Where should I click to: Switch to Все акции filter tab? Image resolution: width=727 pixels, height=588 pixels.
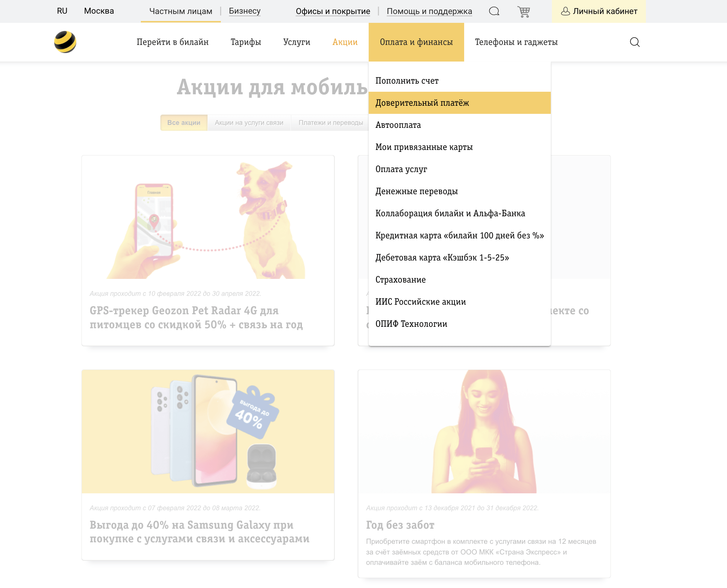tap(184, 123)
